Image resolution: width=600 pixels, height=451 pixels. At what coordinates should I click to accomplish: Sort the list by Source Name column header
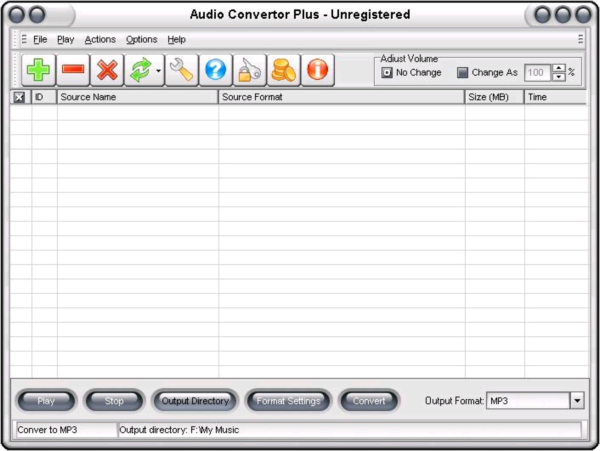pyautogui.click(x=137, y=97)
